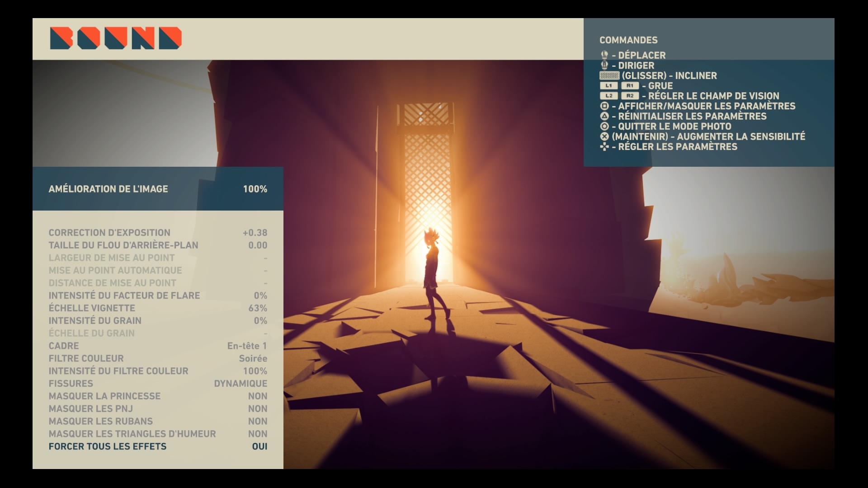This screenshot has width=868, height=488.
Task: Select the CADRE setting label
Action: 64,346
